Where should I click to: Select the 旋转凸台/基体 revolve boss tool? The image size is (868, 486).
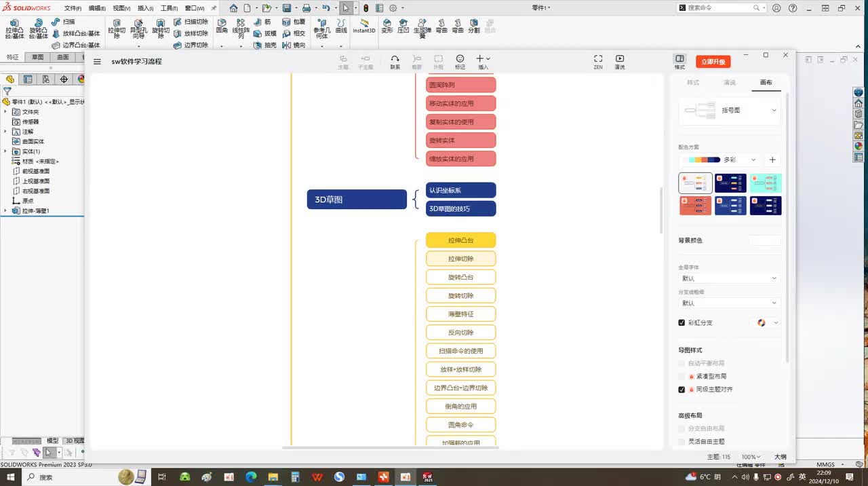click(x=38, y=30)
